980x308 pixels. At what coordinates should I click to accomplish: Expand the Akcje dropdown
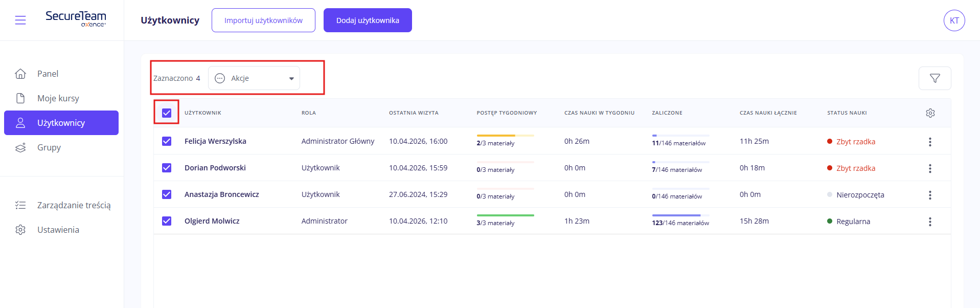[x=254, y=78]
